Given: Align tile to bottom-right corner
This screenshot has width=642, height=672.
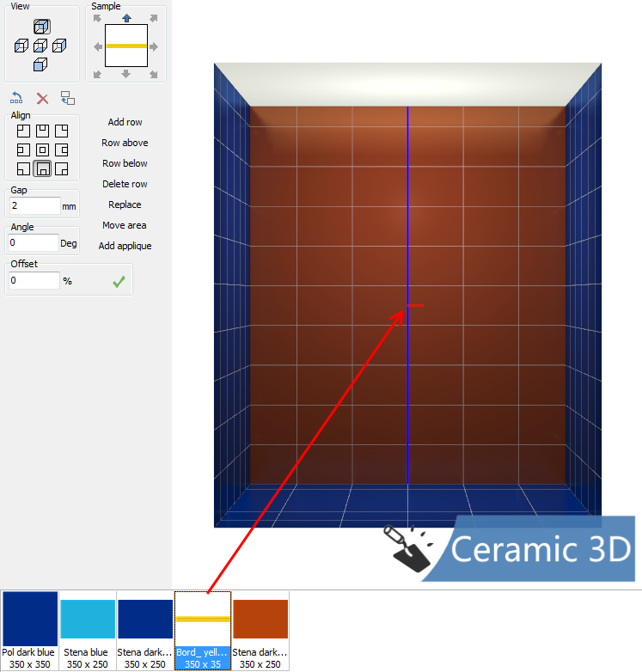Looking at the screenshot, I should (61, 168).
